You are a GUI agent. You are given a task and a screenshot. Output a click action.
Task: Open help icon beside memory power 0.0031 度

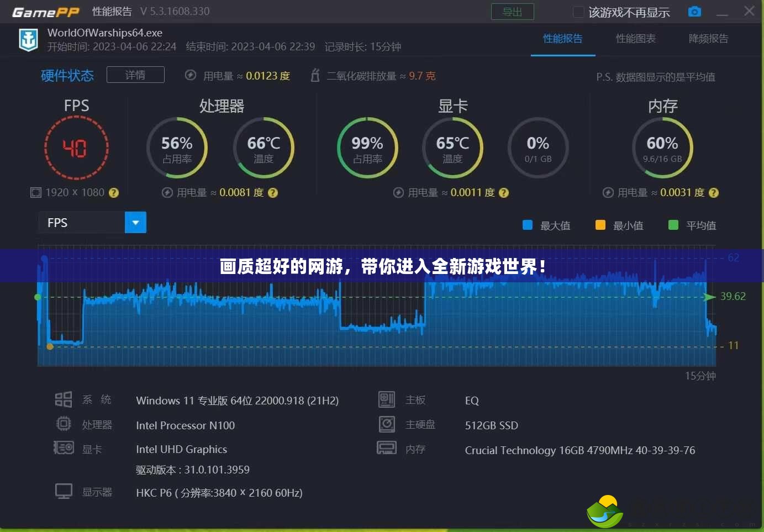(713, 193)
